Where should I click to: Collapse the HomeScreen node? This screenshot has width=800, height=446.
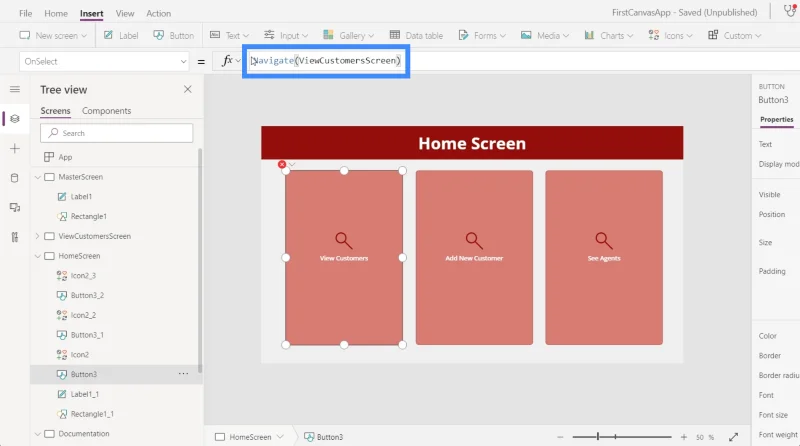(x=37, y=256)
